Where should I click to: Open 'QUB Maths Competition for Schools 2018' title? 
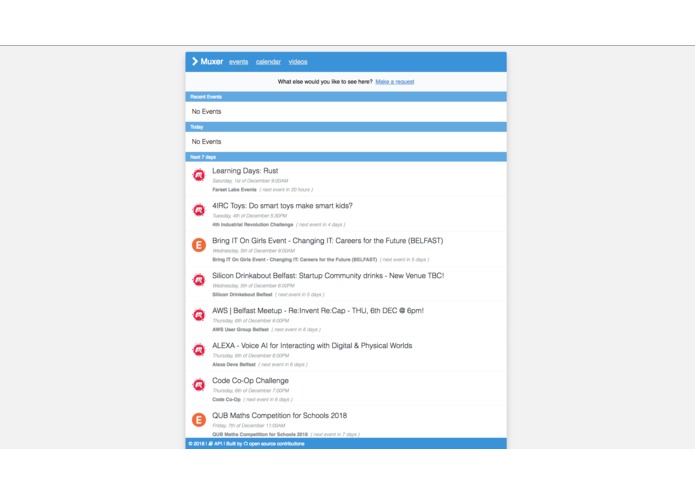[280, 416]
